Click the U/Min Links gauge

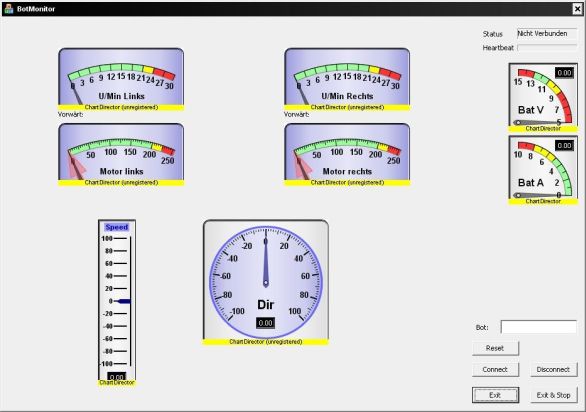121,79
